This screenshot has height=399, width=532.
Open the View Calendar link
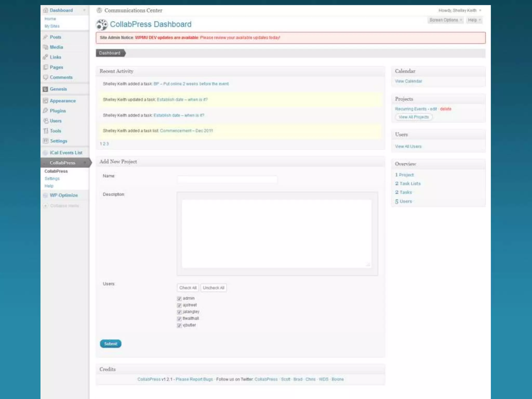tap(408, 81)
